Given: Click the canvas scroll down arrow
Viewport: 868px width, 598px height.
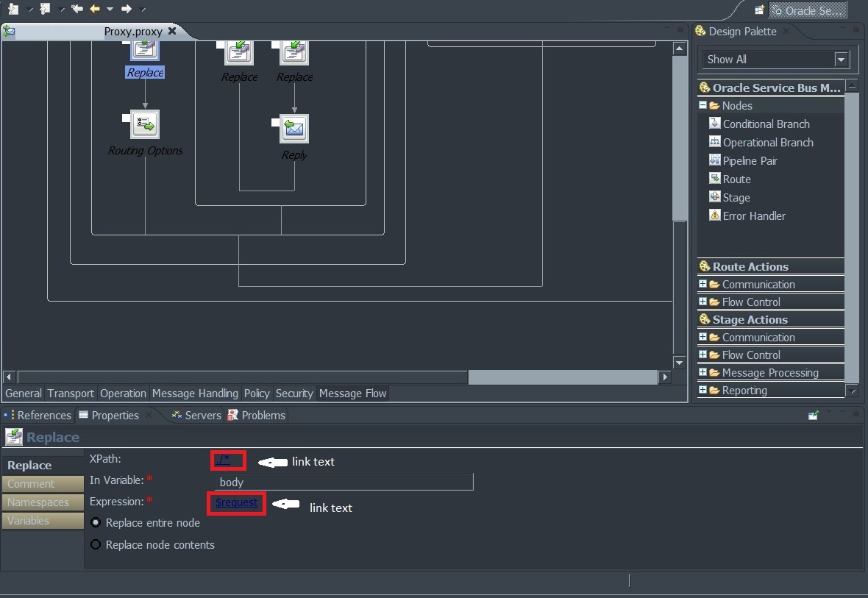Looking at the screenshot, I should (679, 363).
